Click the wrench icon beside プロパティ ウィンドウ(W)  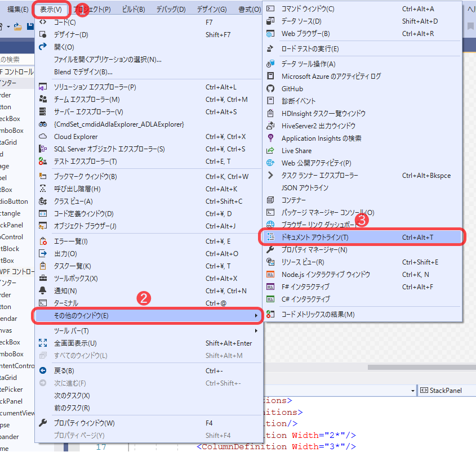pyautogui.click(x=43, y=423)
